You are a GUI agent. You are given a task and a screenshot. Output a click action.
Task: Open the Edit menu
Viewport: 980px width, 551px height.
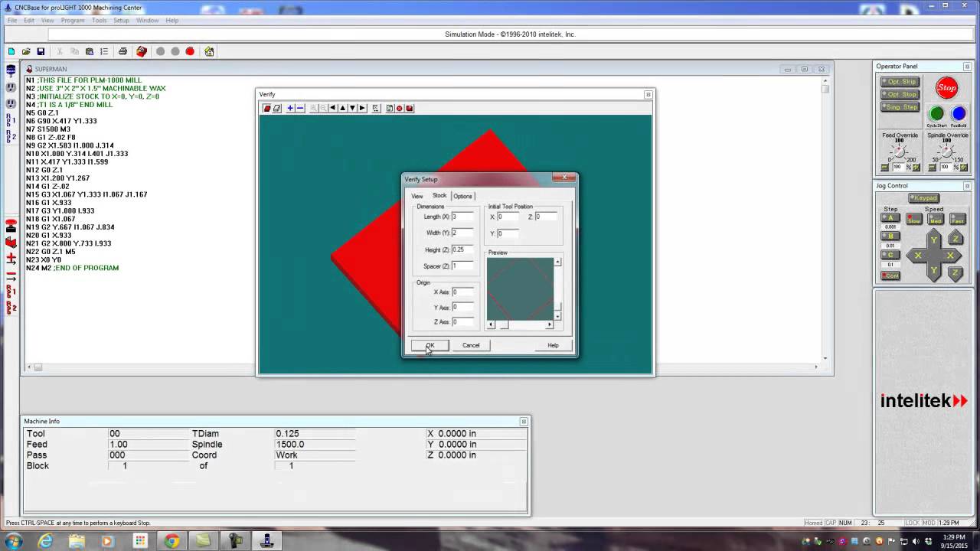pos(29,21)
